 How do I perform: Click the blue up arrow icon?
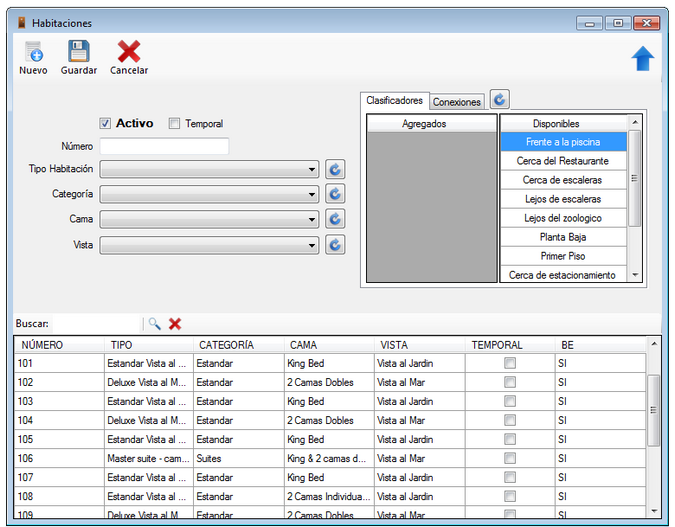[x=642, y=59]
